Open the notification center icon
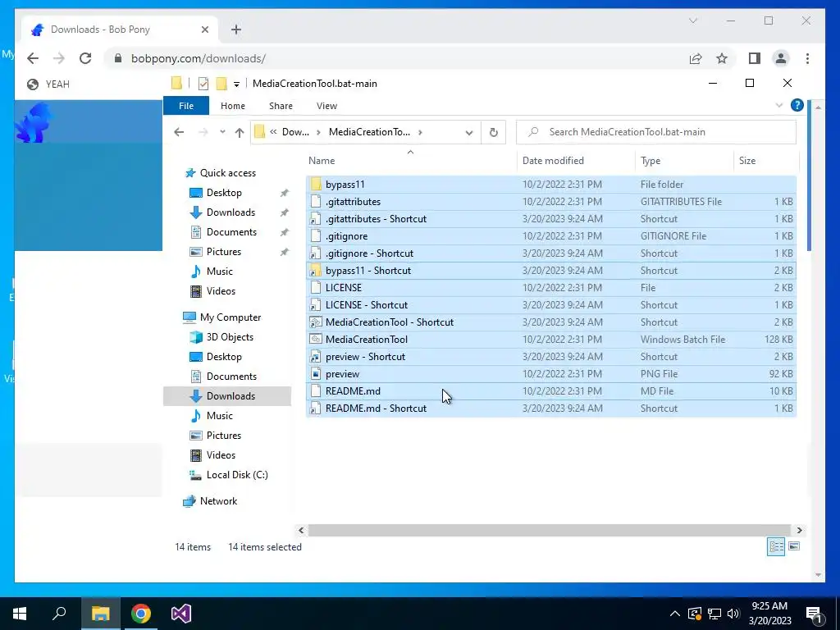 coord(814,614)
